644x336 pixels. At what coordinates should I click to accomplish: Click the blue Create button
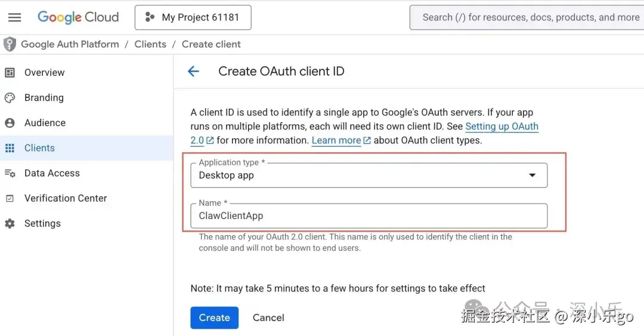(215, 317)
